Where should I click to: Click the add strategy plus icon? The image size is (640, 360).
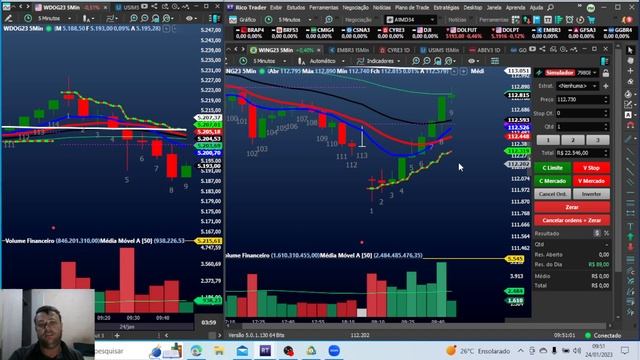point(606,86)
